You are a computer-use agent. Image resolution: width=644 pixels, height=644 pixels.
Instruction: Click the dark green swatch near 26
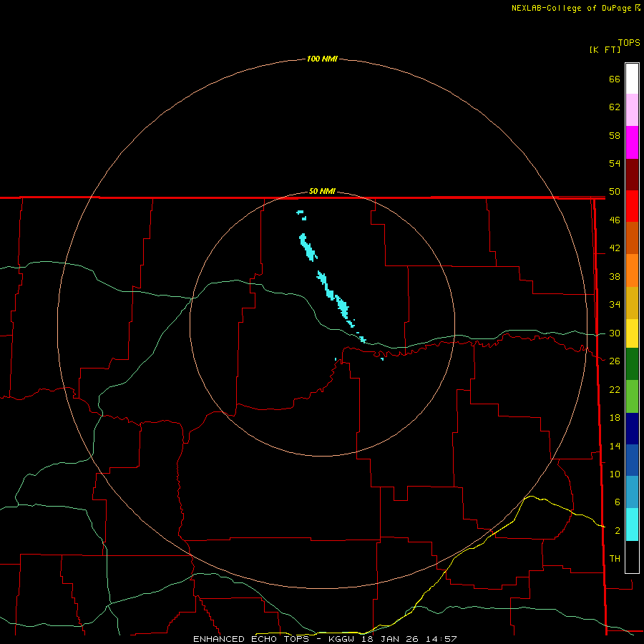click(x=632, y=364)
